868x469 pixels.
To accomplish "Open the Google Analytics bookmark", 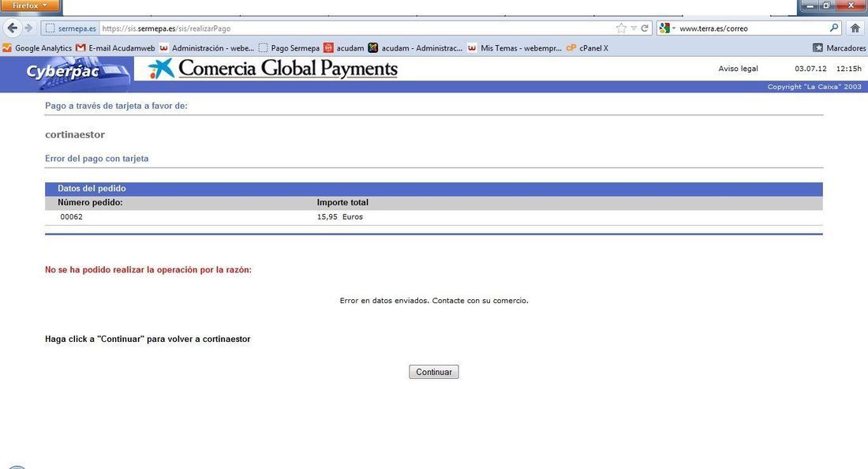I will [x=37, y=48].
